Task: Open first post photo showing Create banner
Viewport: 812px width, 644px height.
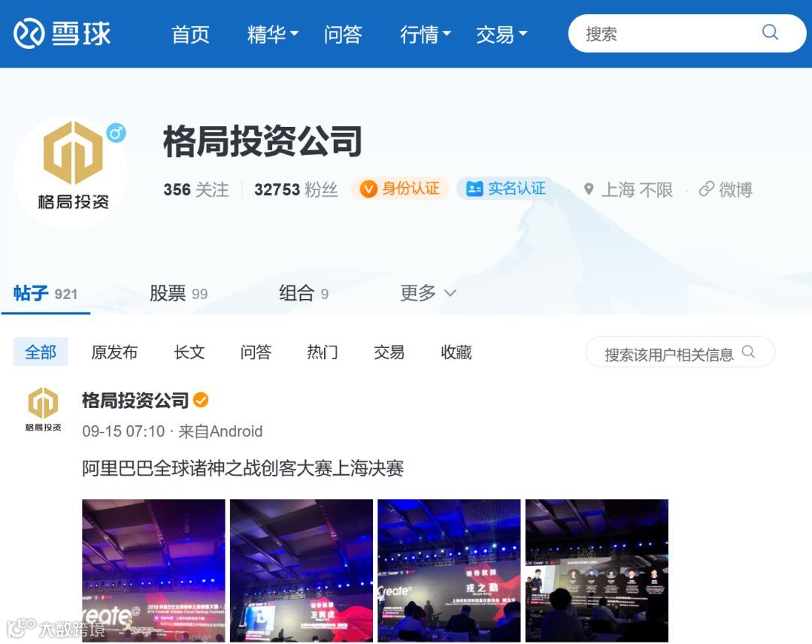Action: coord(153,570)
